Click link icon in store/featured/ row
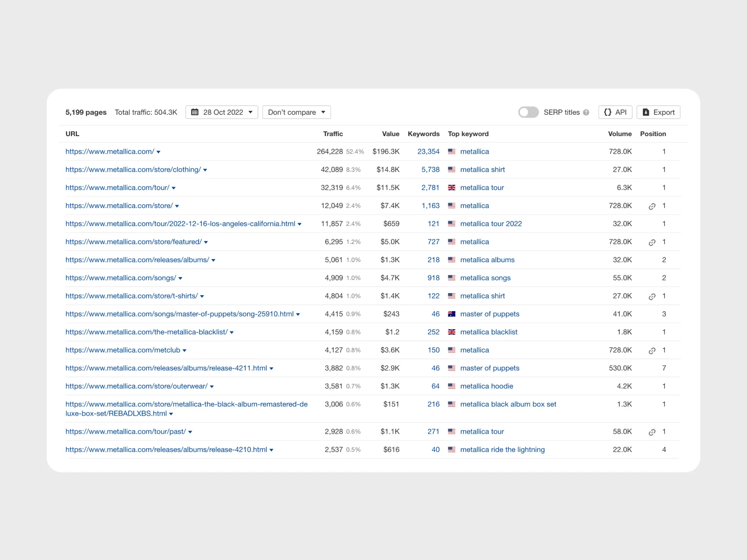747x560 pixels. pos(652,242)
